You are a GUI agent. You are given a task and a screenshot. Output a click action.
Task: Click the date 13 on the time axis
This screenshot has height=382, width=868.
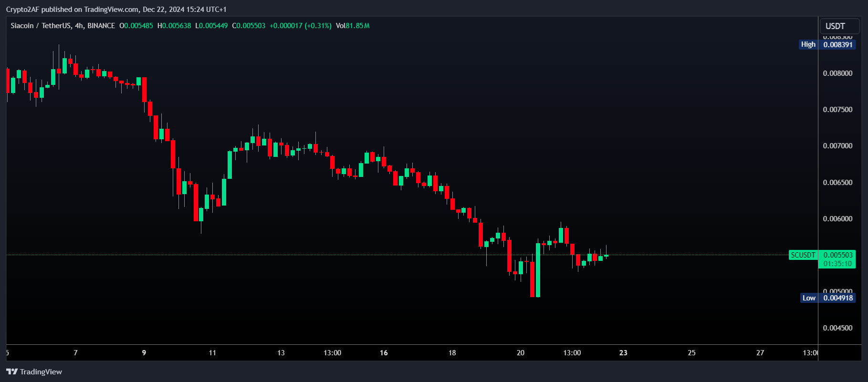coord(281,353)
